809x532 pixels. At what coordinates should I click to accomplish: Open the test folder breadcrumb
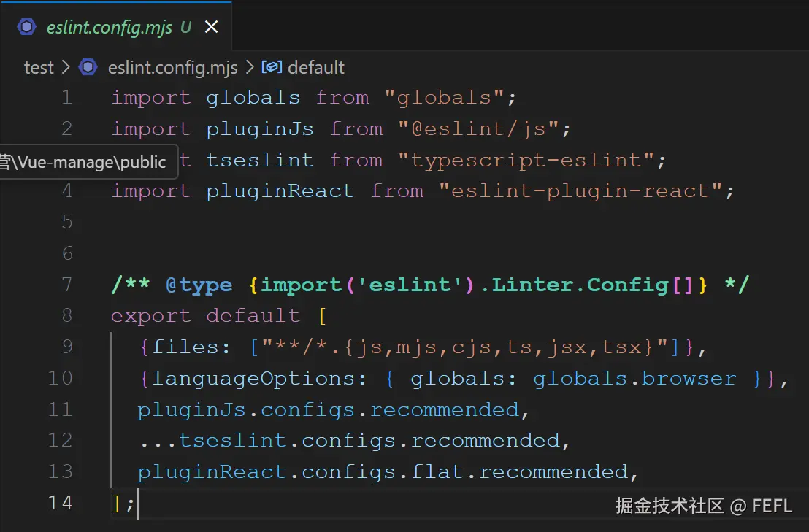39,68
